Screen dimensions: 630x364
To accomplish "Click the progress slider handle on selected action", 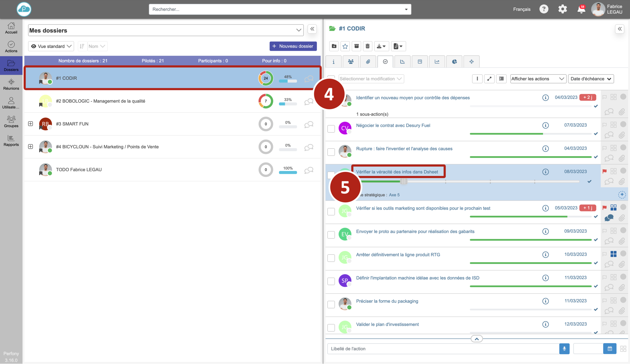I will 404,181.
